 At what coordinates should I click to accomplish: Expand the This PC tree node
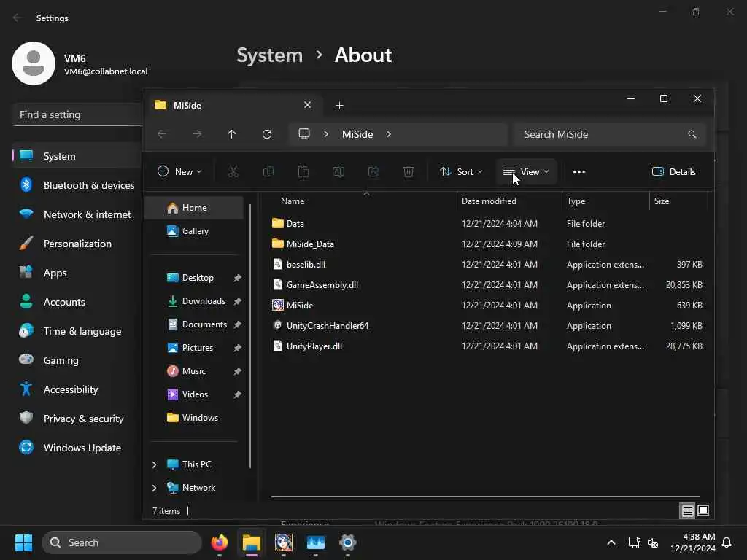tap(154, 464)
